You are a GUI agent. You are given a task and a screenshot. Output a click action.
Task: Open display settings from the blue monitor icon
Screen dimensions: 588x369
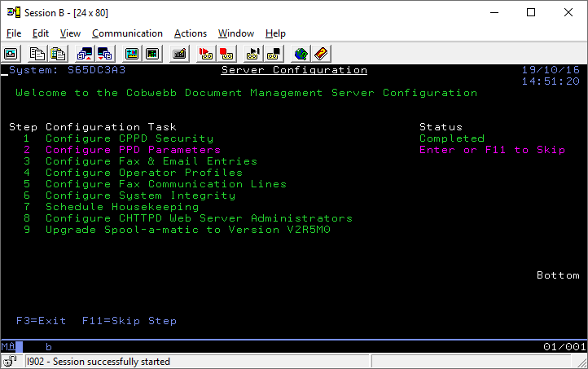(131, 54)
